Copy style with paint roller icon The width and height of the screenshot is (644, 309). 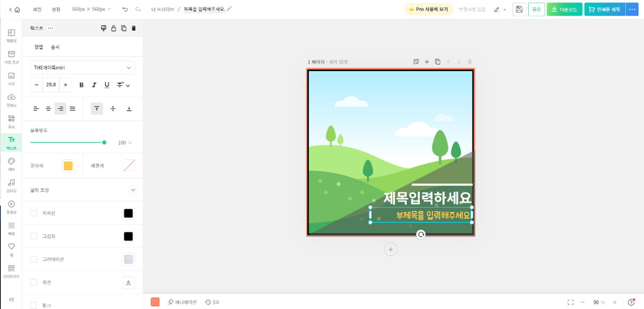(x=103, y=28)
